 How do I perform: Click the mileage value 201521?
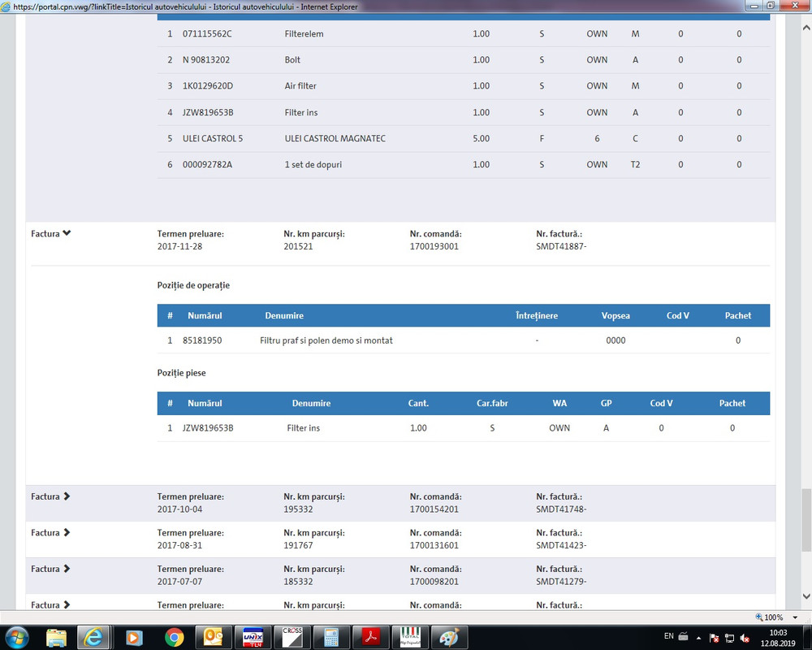298,247
